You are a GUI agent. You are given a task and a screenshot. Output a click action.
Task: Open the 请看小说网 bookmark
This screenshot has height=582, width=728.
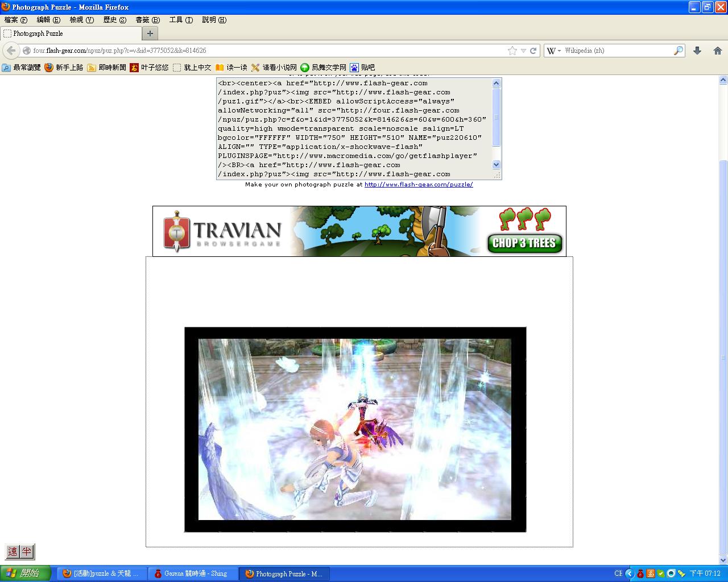(x=274, y=68)
